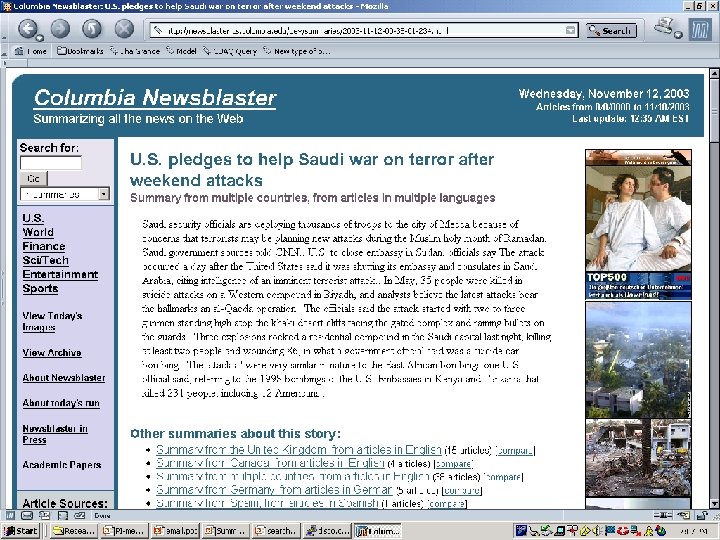Image resolution: width=720 pixels, height=540 pixels.
Task: Click the Composer icon in the status bar
Action: [45, 515]
